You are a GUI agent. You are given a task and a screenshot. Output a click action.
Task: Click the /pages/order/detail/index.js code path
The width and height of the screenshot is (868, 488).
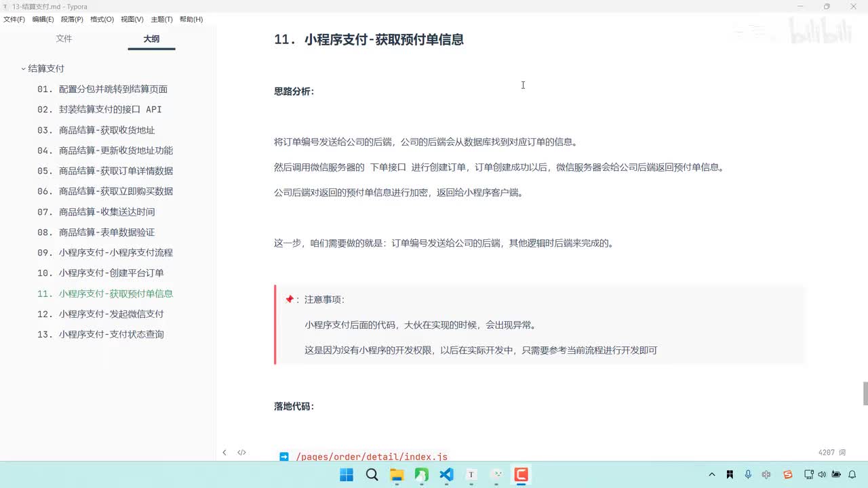[372, 457]
